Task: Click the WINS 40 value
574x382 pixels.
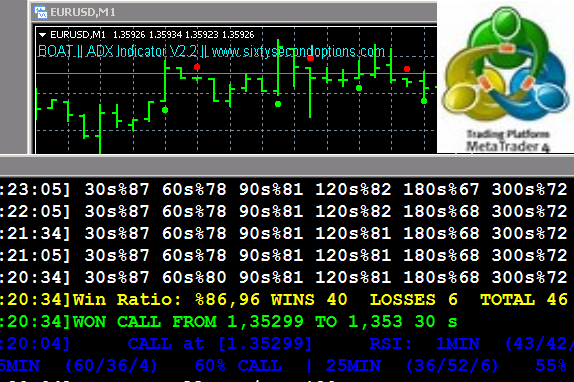Action: (309, 300)
